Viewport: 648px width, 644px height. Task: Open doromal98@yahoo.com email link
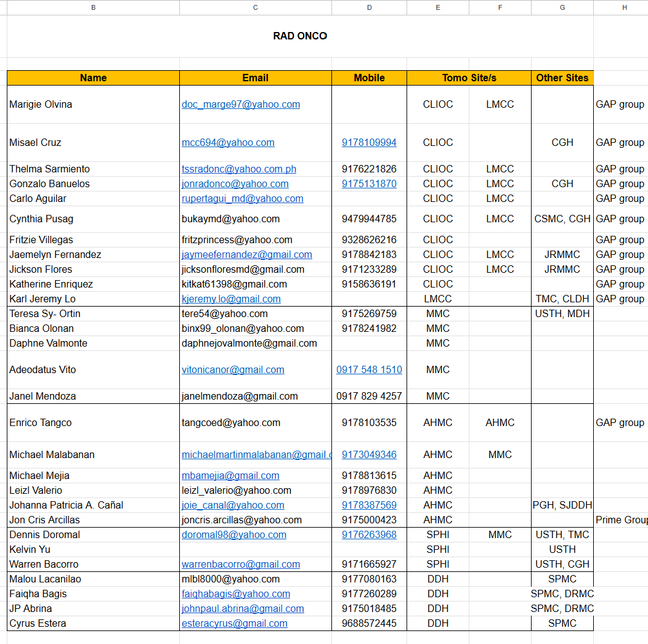pyautogui.click(x=234, y=534)
